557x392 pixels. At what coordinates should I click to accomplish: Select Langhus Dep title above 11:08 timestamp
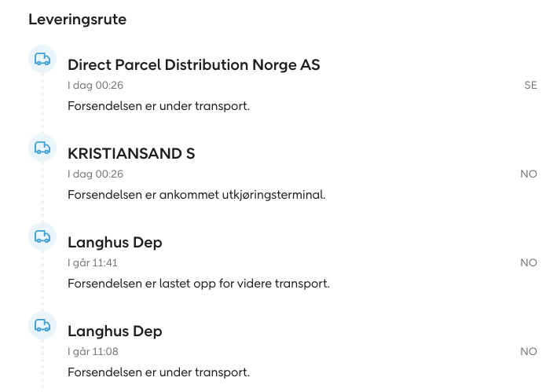pos(115,332)
